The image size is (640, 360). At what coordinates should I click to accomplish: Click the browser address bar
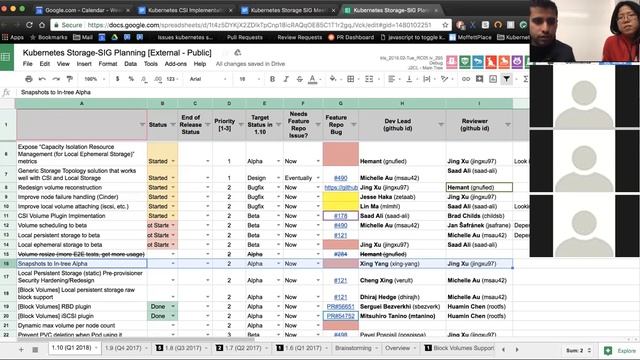251,25
